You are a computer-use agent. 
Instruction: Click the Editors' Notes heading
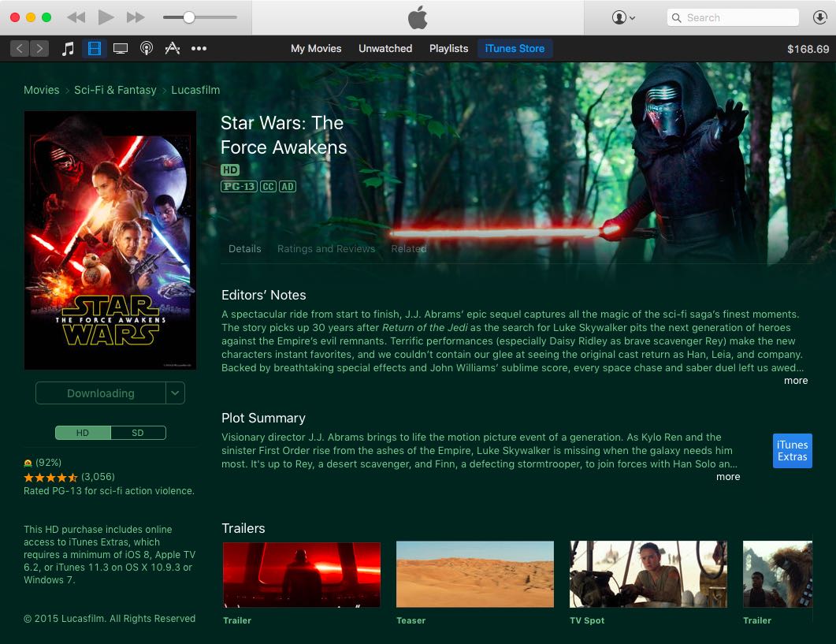tap(263, 295)
